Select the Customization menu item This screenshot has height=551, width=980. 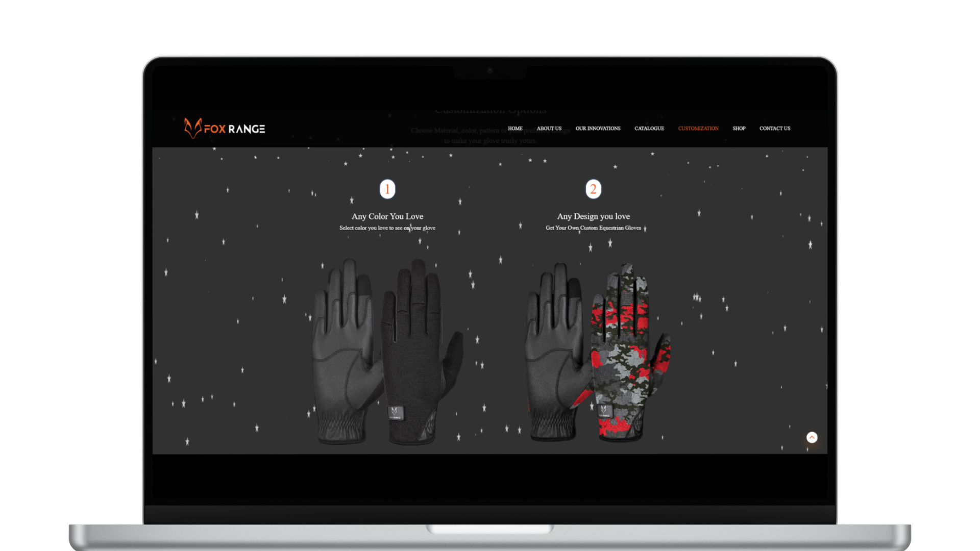(698, 129)
